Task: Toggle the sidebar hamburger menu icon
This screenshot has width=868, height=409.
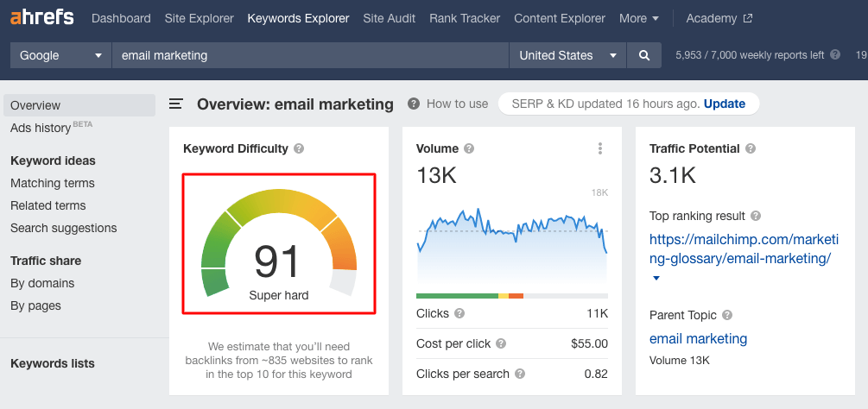Action: point(176,104)
